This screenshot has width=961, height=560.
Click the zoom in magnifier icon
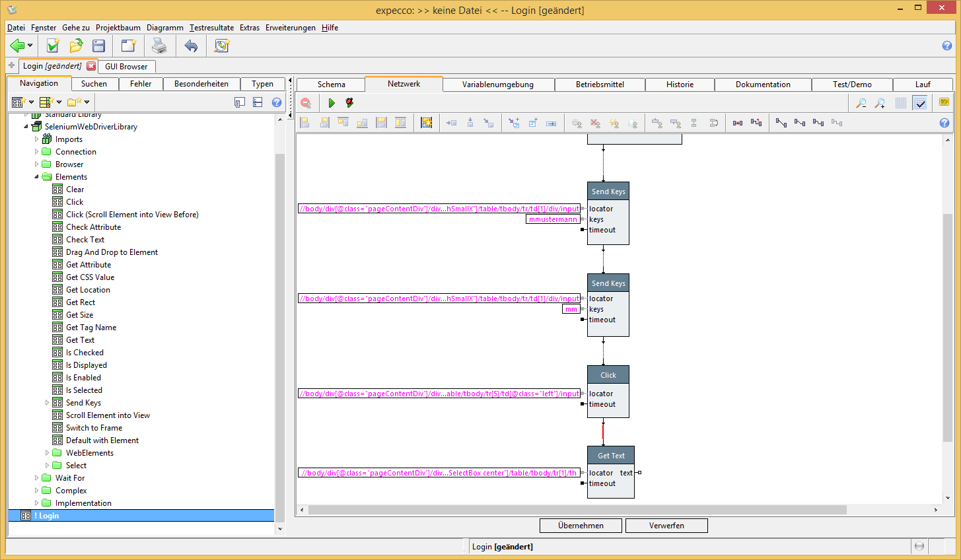[880, 103]
